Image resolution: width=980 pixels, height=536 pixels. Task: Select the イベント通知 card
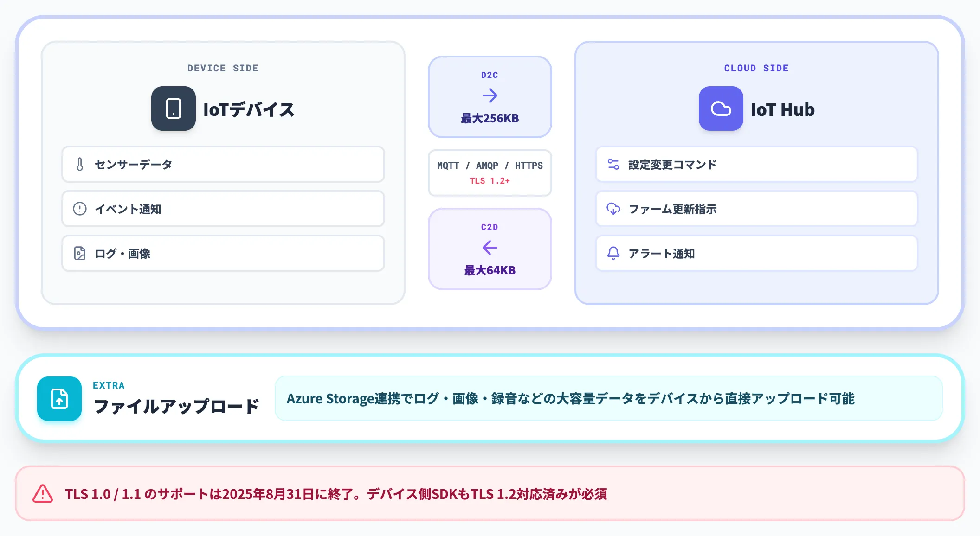(x=223, y=209)
